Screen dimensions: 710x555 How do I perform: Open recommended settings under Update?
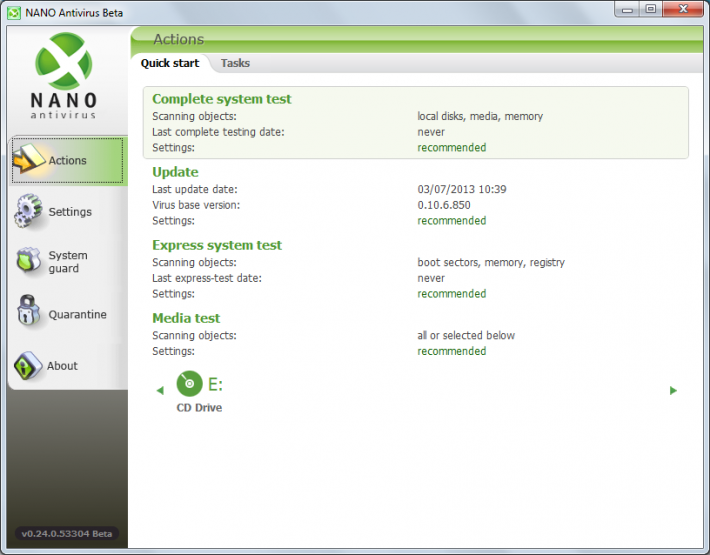click(x=451, y=220)
